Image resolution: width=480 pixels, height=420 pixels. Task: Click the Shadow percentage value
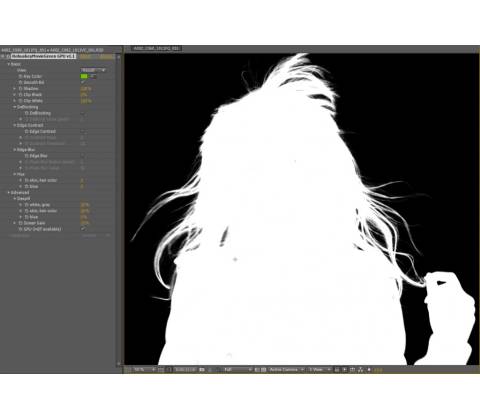point(86,89)
